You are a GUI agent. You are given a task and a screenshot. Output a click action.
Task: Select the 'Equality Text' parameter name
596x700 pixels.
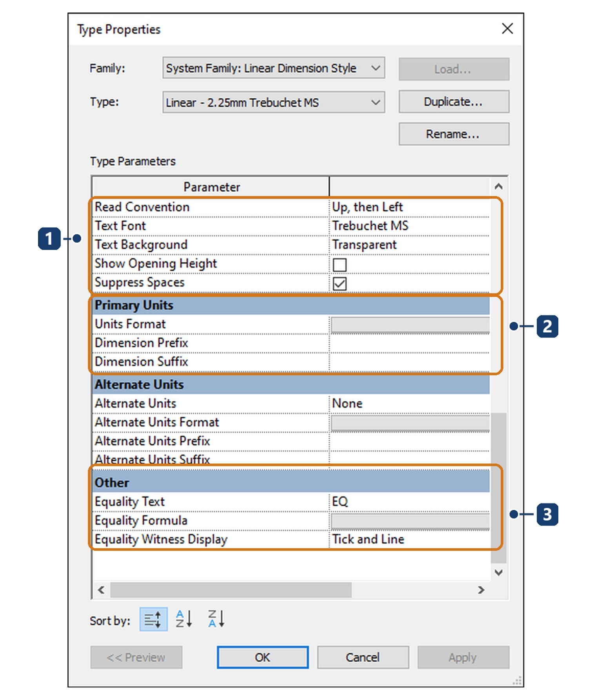pos(129,502)
